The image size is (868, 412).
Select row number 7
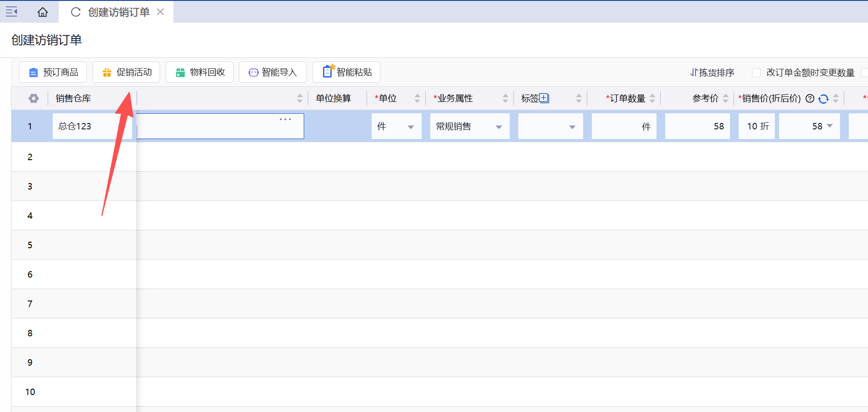[x=30, y=304]
